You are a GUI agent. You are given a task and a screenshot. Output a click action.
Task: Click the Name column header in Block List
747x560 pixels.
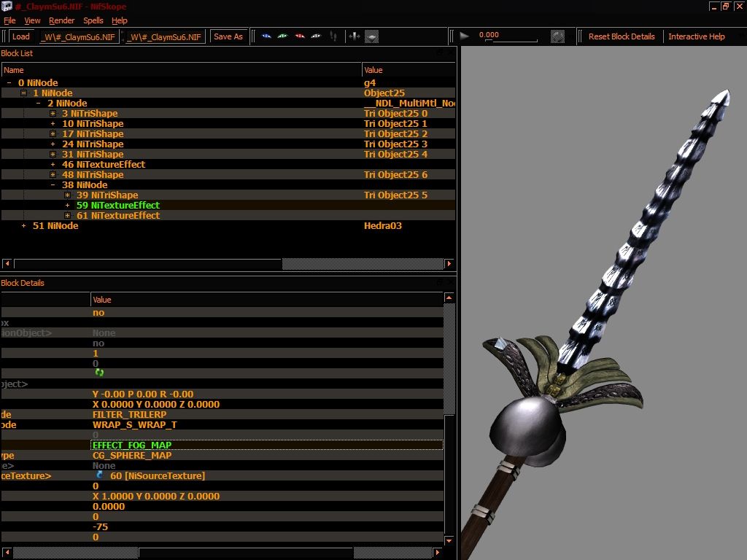[182, 70]
